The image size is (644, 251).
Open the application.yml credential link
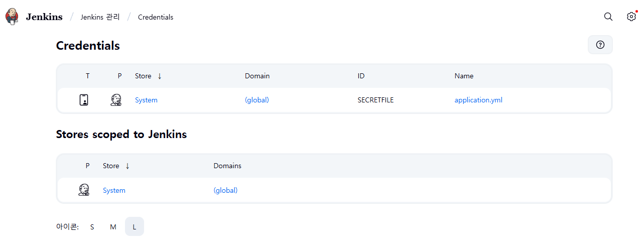[x=478, y=100]
